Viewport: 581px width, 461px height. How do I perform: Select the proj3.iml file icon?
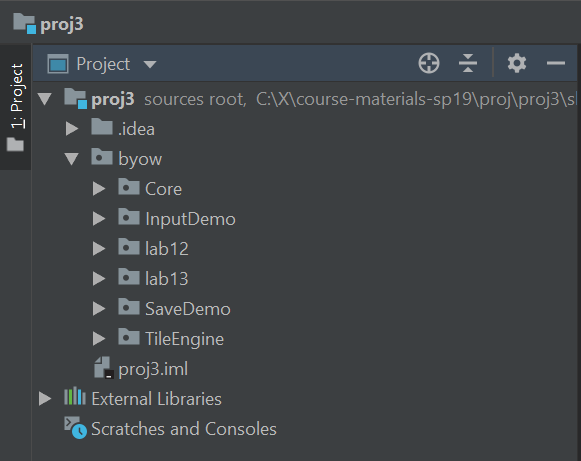point(104,368)
